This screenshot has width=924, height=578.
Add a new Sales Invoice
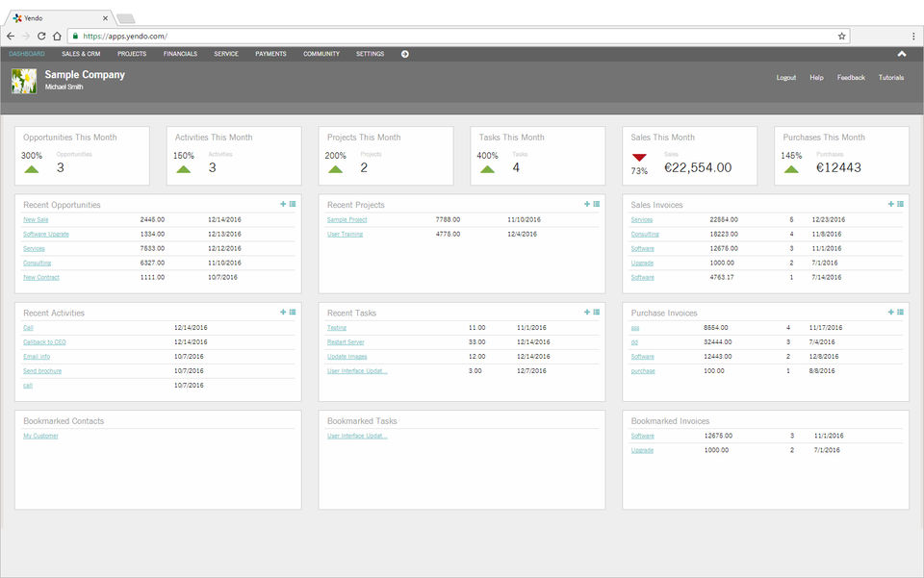click(x=891, y=204)
